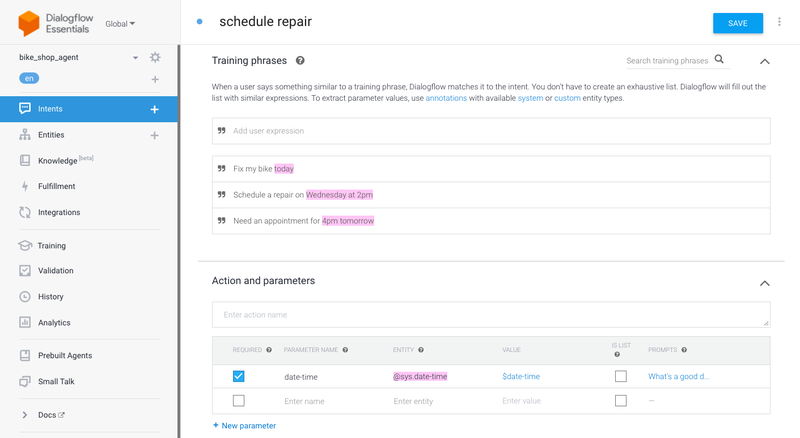
Task: Check required box in empty parameter row
Action: pos(238,401)
